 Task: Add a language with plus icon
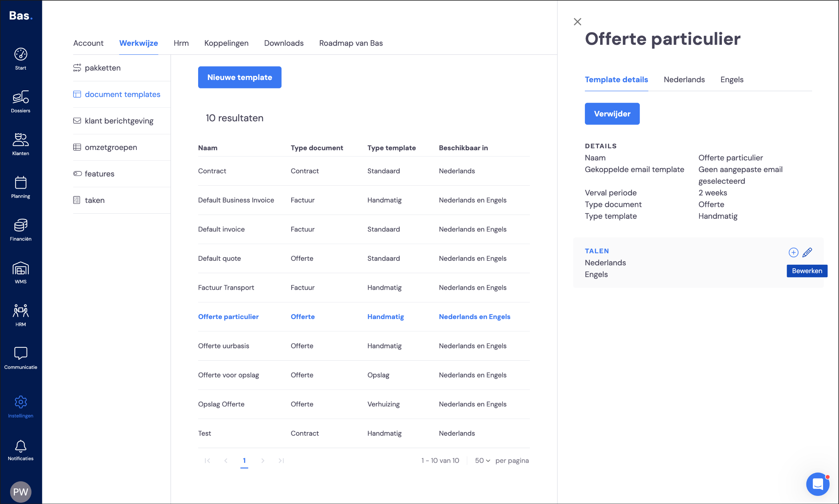click(793, 252)
